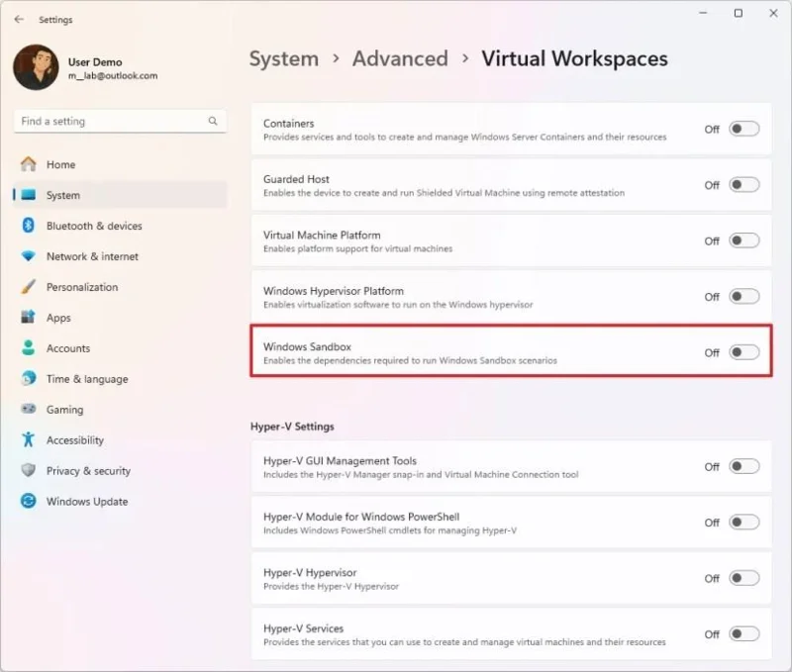
Task: Click the Accounts label in sidebar
Action: [68, 347]
